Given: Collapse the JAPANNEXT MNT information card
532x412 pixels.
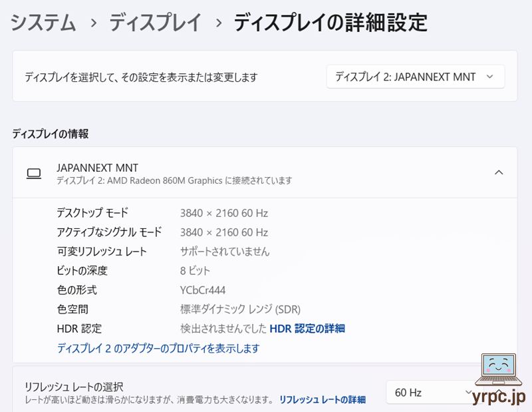Looking at the screenshot, I should point(499,173).
